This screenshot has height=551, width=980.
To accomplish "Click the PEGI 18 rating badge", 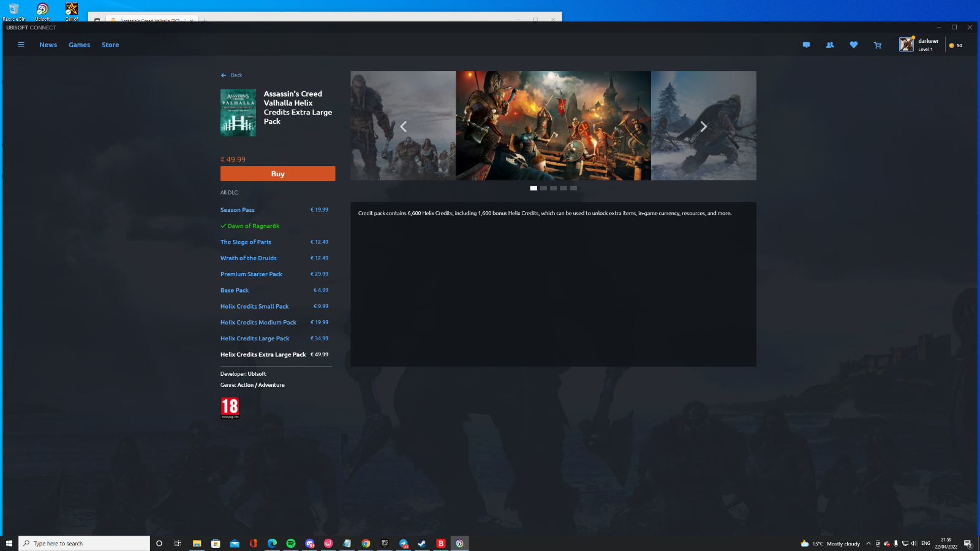I will coord(230,408).
